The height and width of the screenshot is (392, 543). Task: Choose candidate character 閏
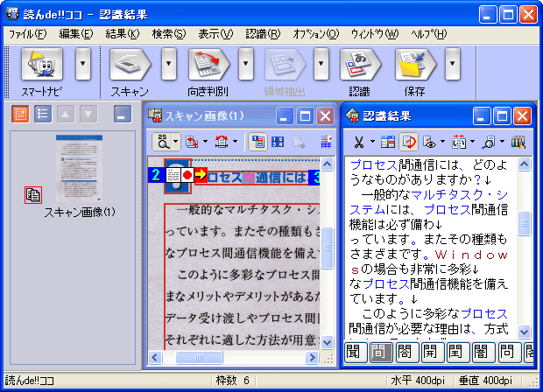(x=458, y=353)
